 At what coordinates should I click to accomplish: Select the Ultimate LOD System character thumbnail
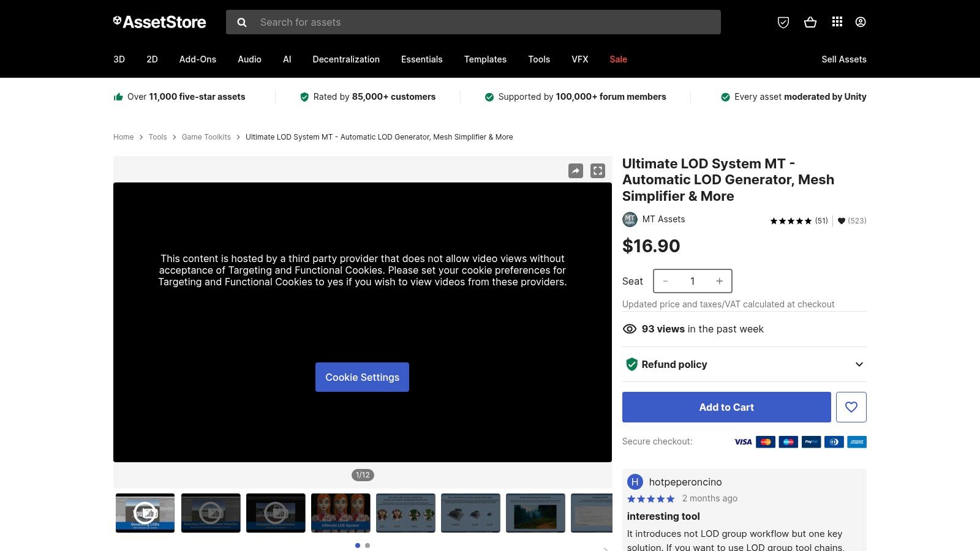[x=341, y=513]
